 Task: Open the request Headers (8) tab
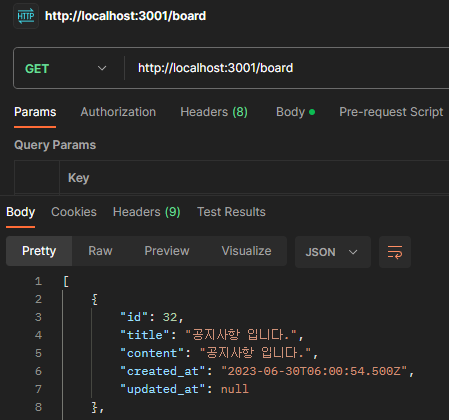tap(214, 112)
